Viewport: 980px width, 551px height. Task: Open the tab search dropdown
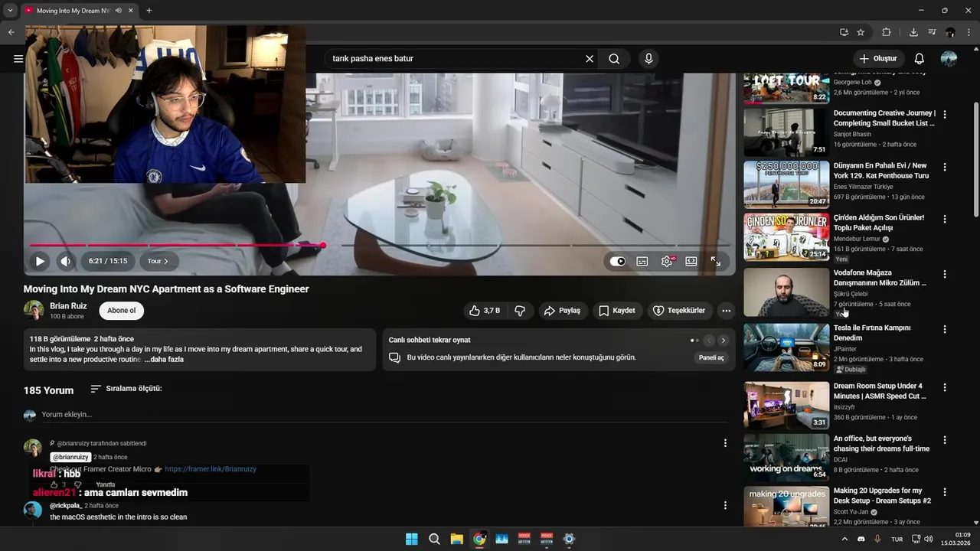tap(10, 11)
